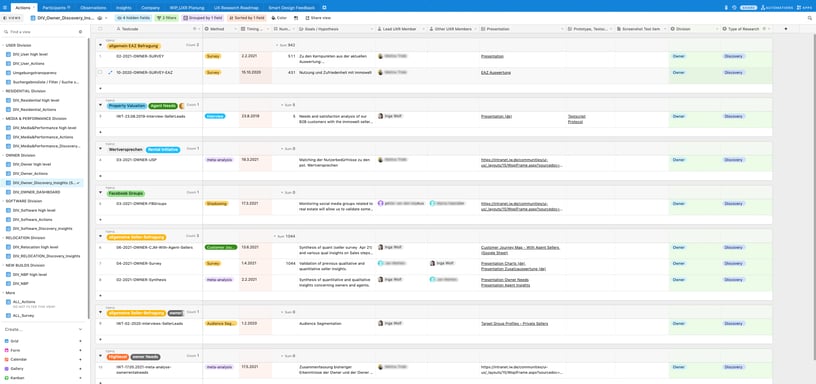This screenshot has height=384, width=816.
Task: Switch to the Smart Design Feedback tab
Action: point(291,8)
